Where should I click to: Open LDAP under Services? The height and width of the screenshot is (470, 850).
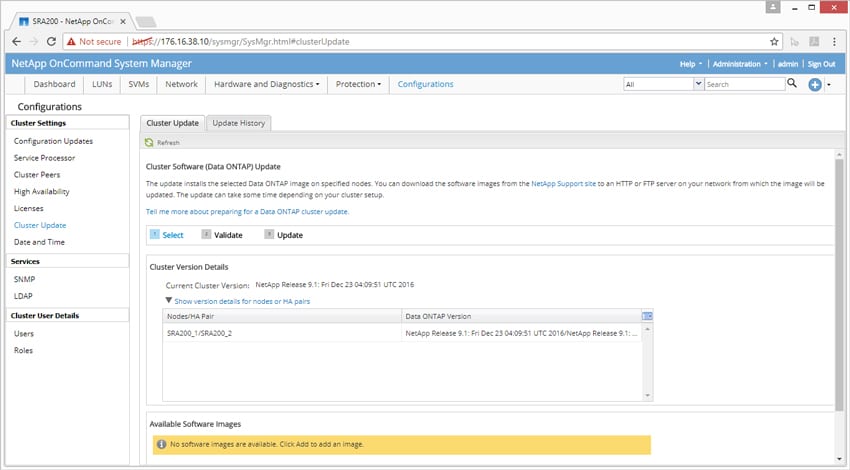coord(23,296)
